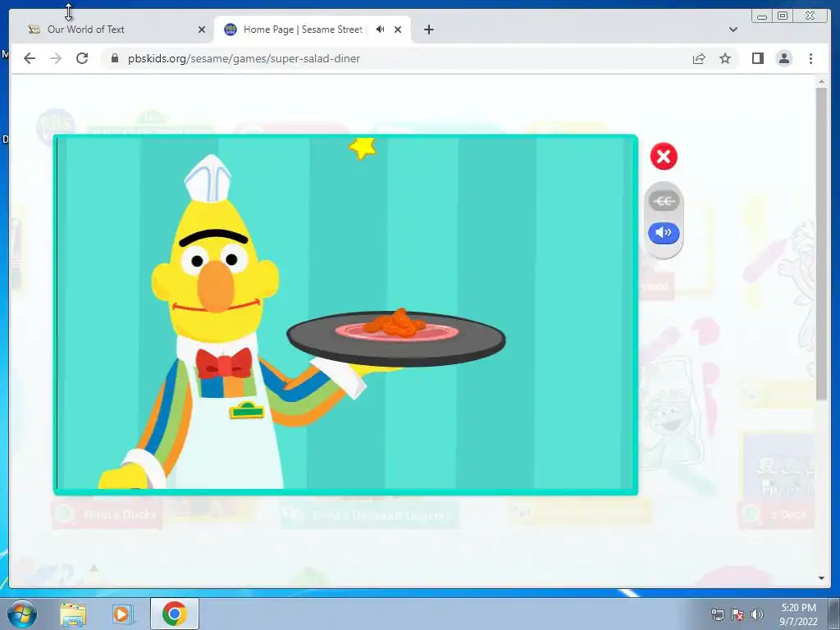Click the page scroll-up arrow
This screenshot has width=840, height=630.
pos(821,82)
